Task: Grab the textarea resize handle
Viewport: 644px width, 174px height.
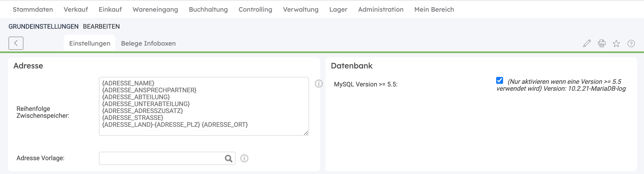Action: [306, 133]
